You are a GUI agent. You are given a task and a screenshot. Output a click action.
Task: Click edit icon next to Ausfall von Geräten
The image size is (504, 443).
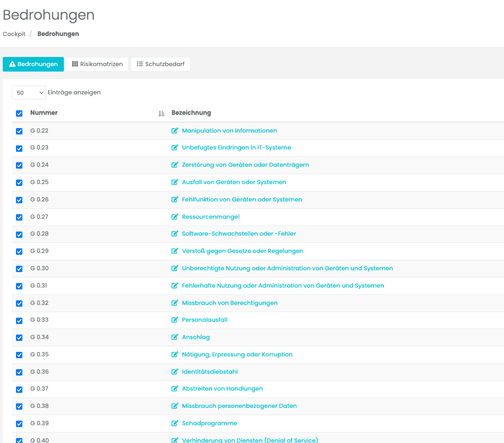click(x=175, y=182)
